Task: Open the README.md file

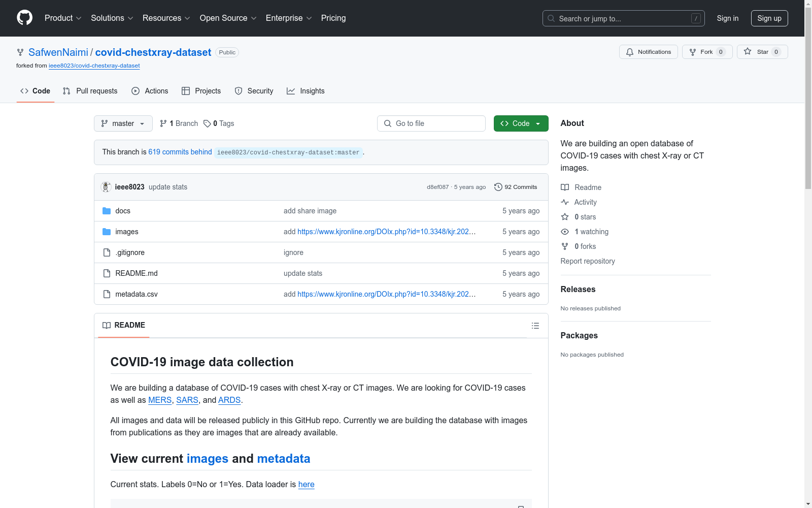Action: click(137, 273)
